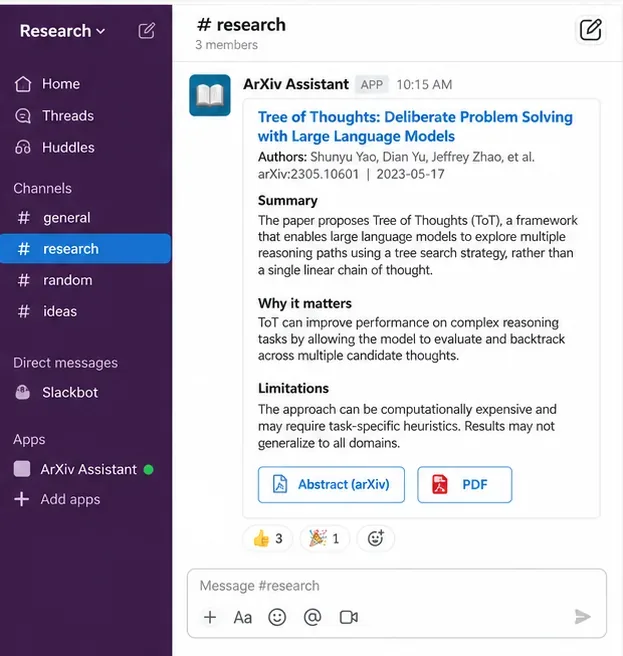This screenshot has height=656, width=623.
Task: Click the Channels section header
Action: pos(42,188)
